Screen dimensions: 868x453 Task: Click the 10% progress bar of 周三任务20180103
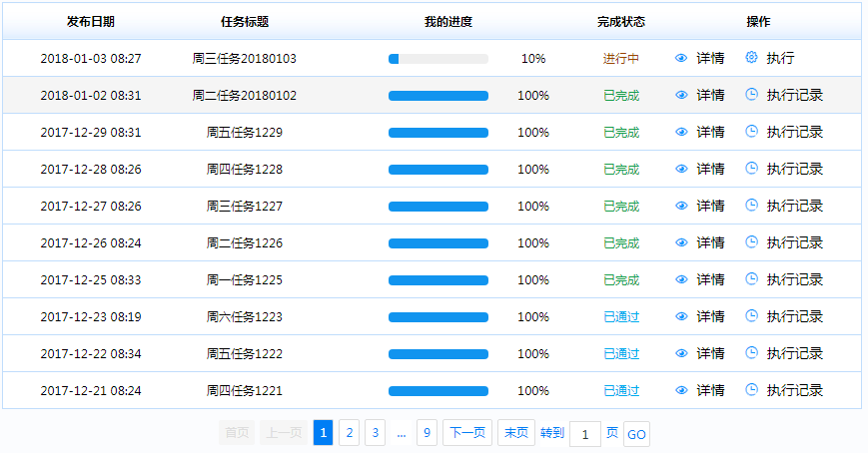coord(437,59)
